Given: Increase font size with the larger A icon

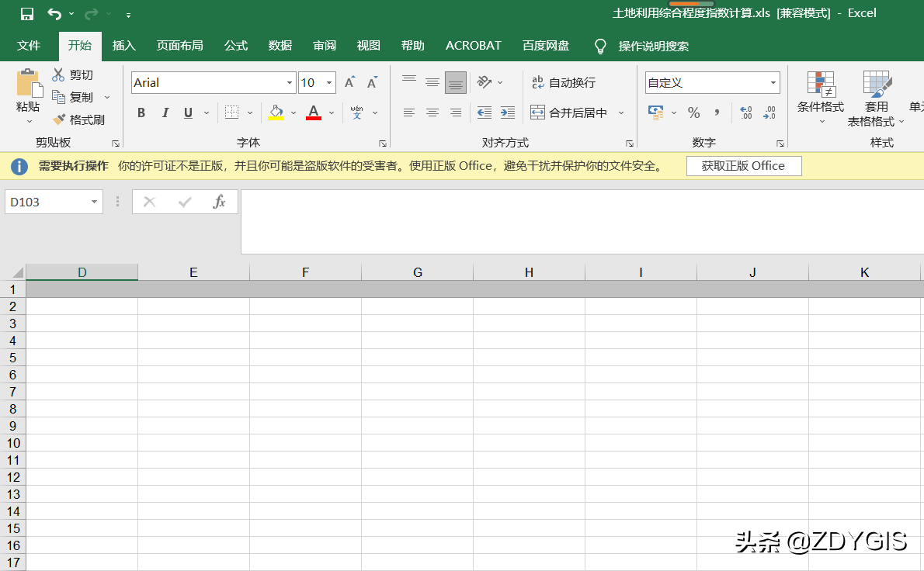Looking at the screenshot, I should point(350,82).
